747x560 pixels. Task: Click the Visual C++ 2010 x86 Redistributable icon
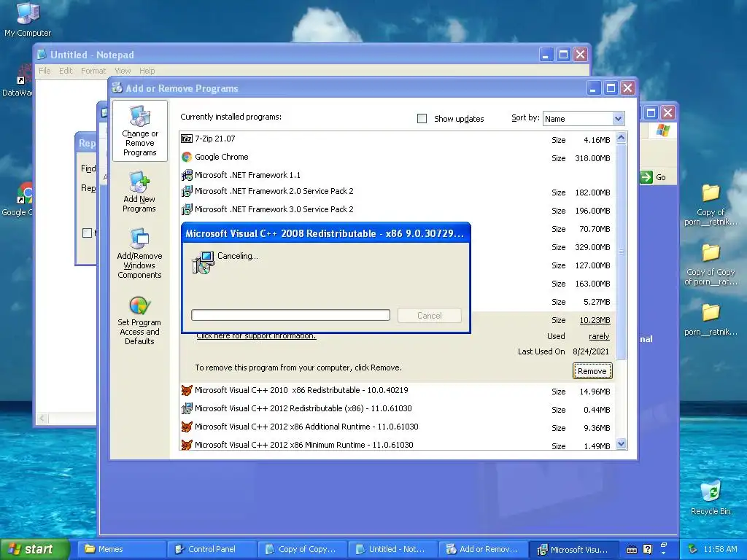point(187,391)
